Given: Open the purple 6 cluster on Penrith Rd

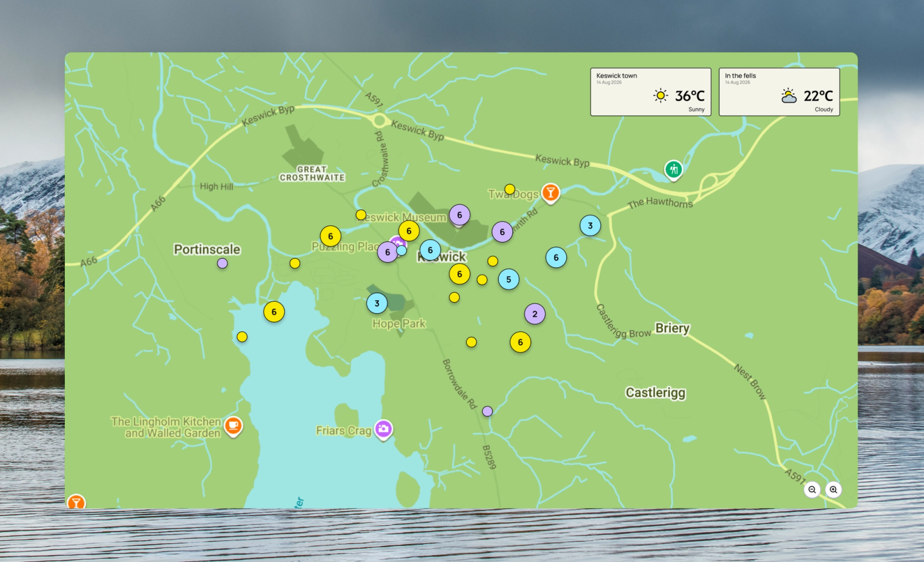Looking at the screenshot, I should [502, 232].
